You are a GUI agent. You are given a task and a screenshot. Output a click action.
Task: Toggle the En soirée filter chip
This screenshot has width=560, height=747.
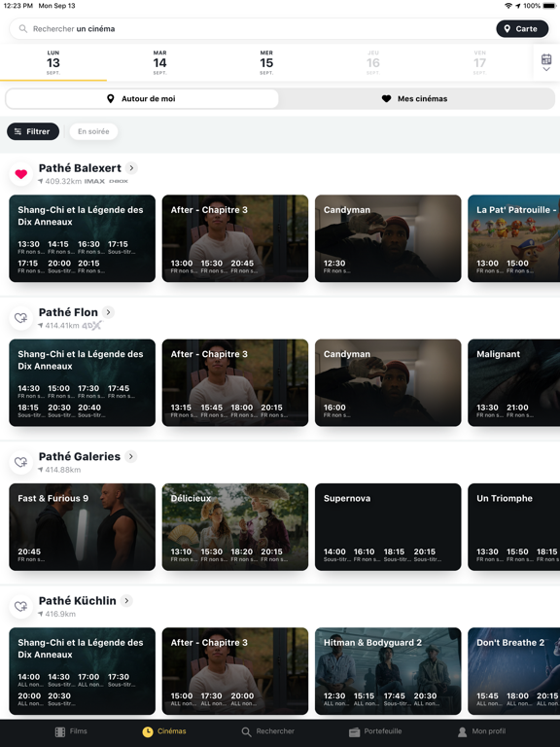93,131
